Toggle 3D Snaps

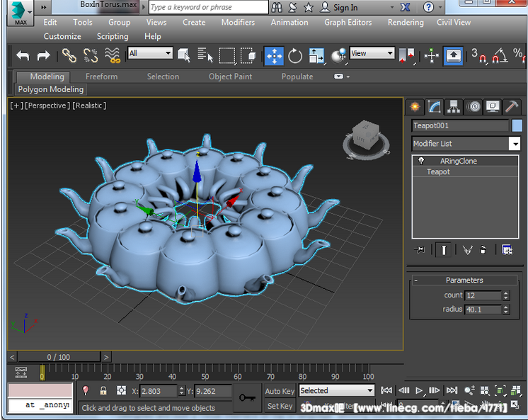(x=479, y=56)
